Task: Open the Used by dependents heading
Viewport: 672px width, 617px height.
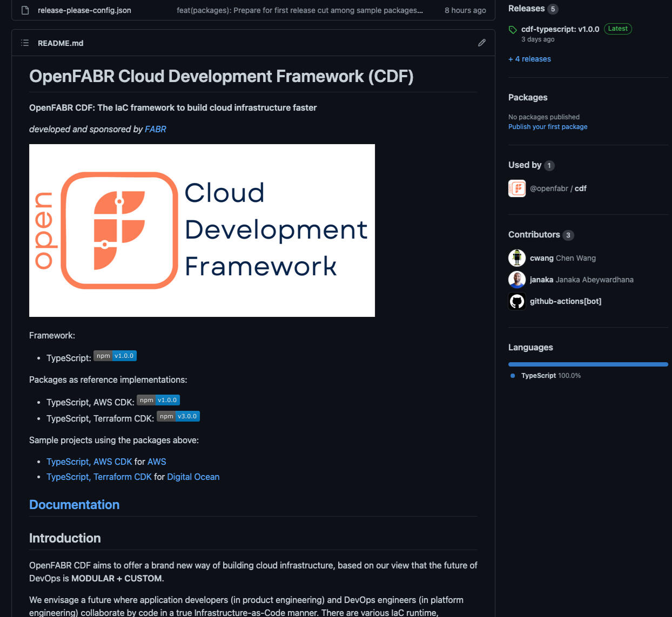Action: click(525, 165)
